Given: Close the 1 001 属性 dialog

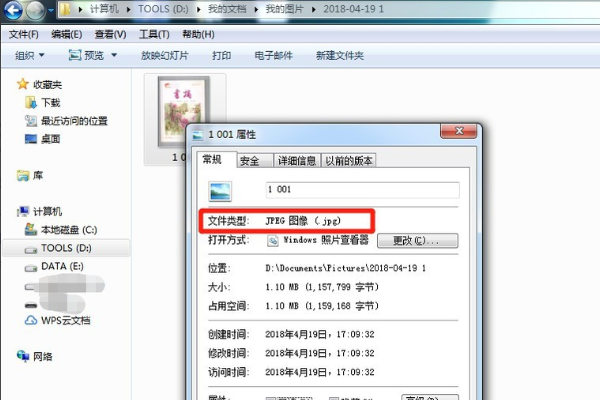Looking at the screenshot, I should coord(459,131).
